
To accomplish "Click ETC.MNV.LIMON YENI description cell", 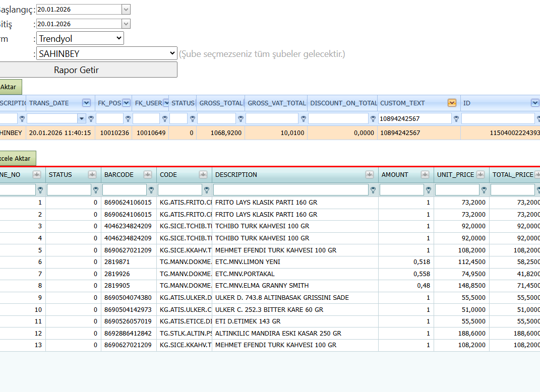I will tap(295, 262).
